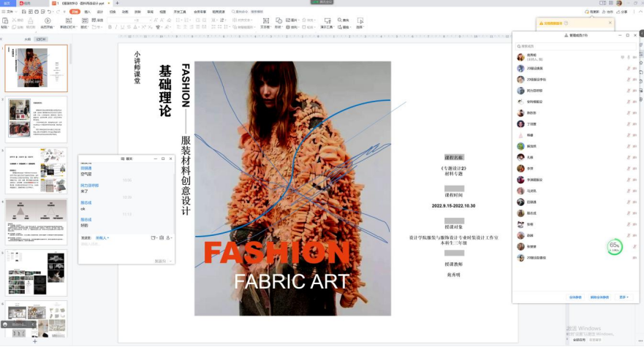This screenshot has width=644, height=347.
Task: Switch to the 大纲 tab in slide panel
Action: click(28, 39)
